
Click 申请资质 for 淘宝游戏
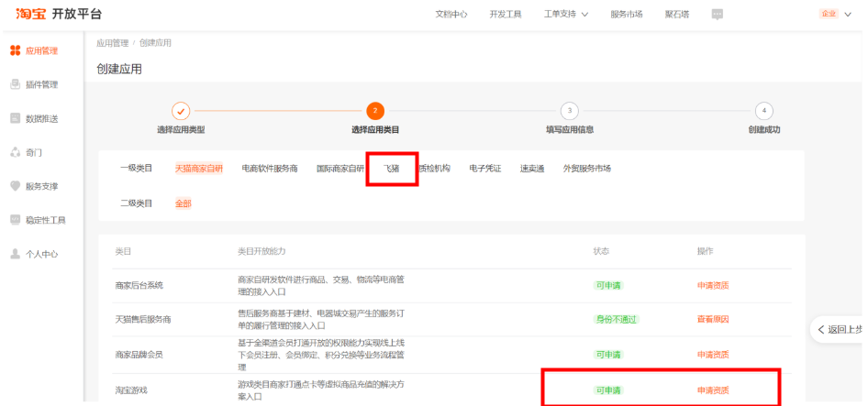713,390
